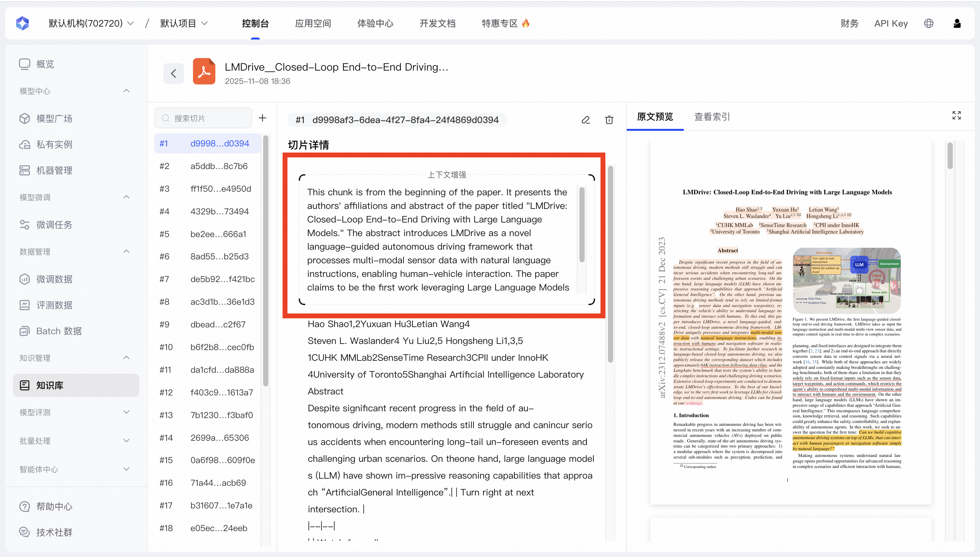Click the back arrow button
This screenshot has width=980, height=557.
[x=173, y=73]
